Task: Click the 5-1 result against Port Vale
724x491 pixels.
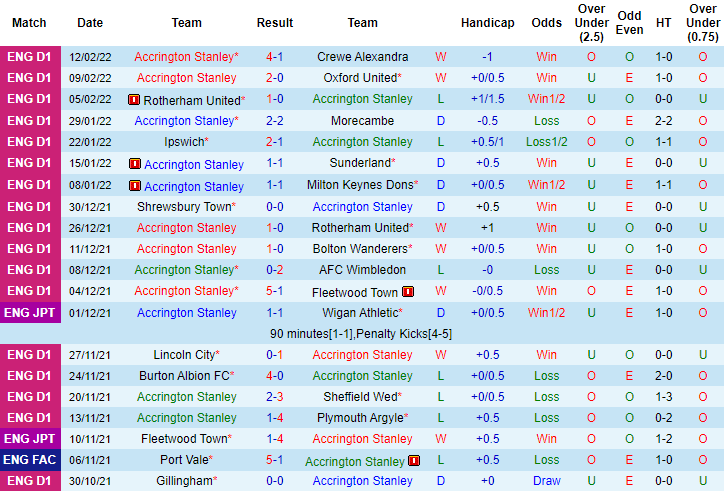Action: tap(274, 460)
